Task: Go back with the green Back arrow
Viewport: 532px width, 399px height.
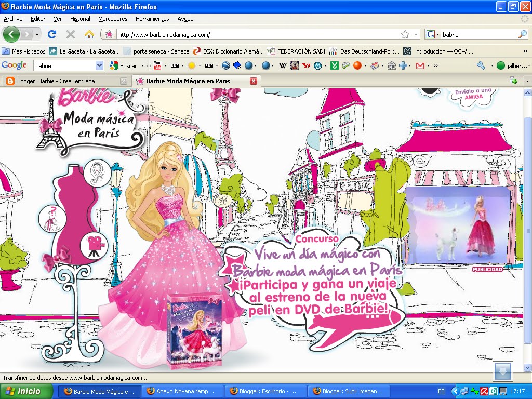Action: click(x=11, y=34)
